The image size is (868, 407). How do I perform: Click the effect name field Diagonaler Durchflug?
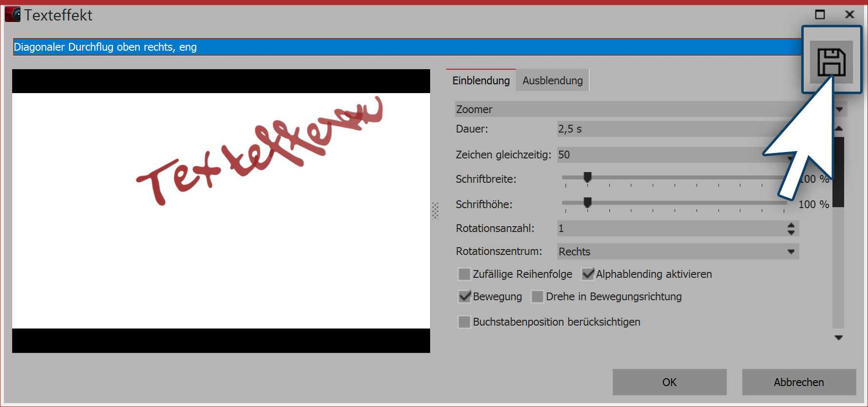point(407,47)
